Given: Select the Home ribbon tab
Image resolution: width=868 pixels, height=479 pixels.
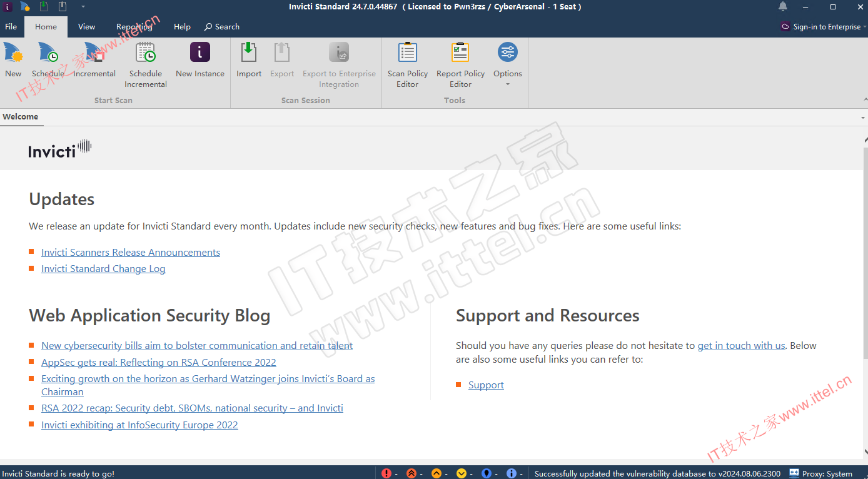Looking at the screenshot, I should (x=46, y=27).
